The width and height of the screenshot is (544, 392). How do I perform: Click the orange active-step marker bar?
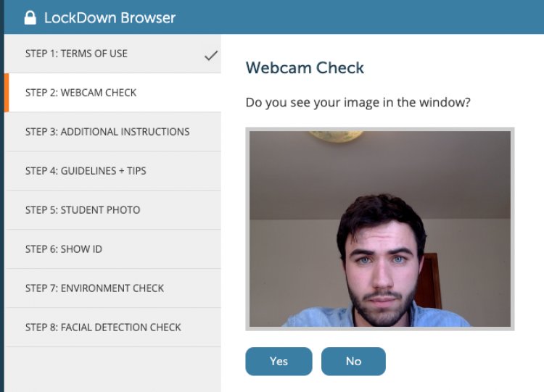tap(7, 93)
